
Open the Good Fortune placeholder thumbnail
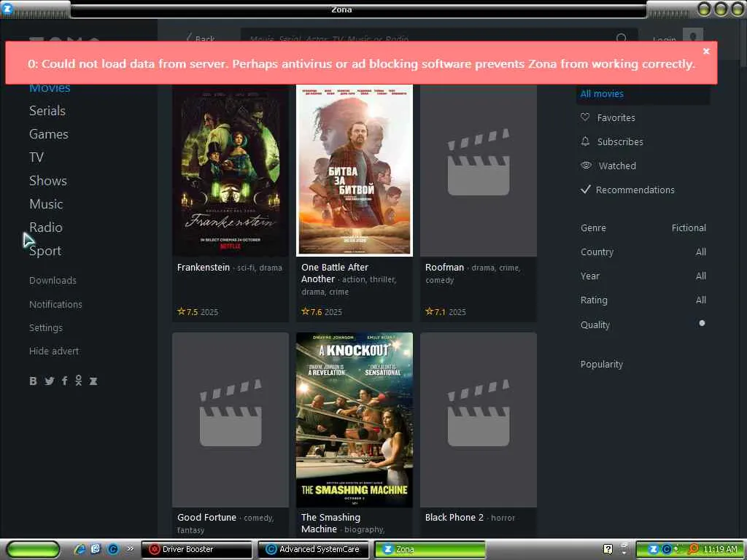(x=231, y=420)
